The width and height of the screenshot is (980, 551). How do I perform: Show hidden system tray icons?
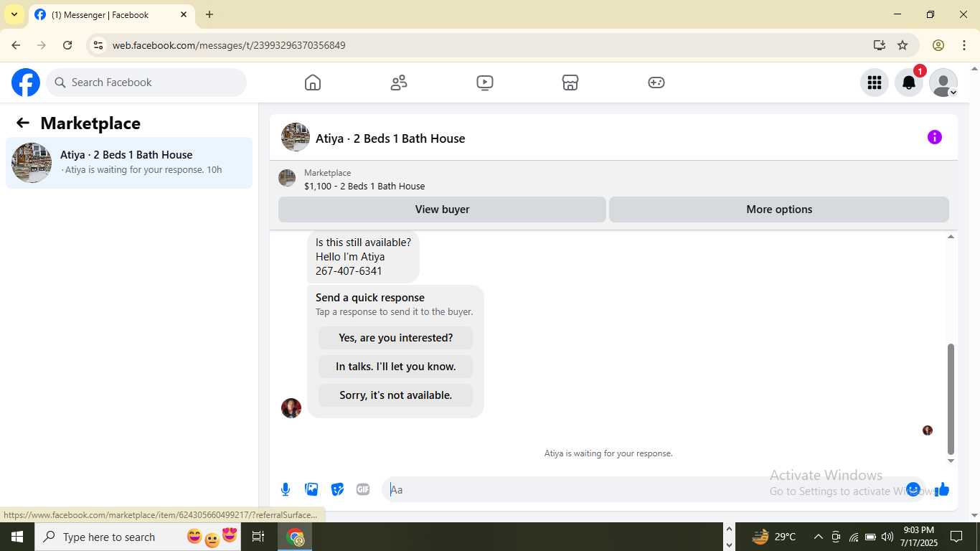[x=818, y=537]
